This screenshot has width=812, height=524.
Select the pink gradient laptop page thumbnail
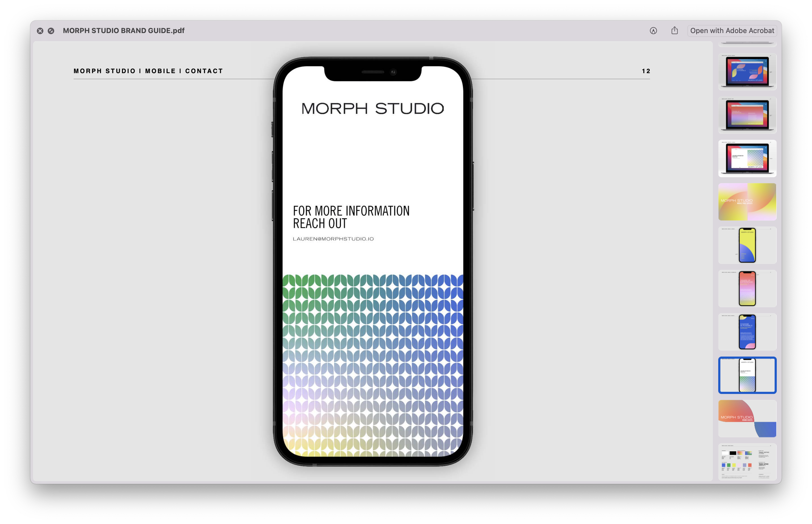point(747,115)
